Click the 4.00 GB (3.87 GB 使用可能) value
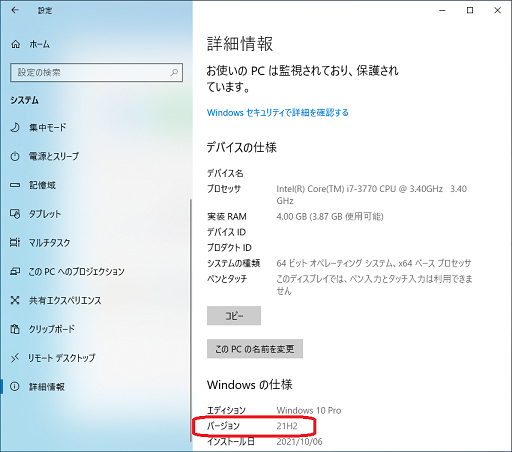 pos(330,217)
